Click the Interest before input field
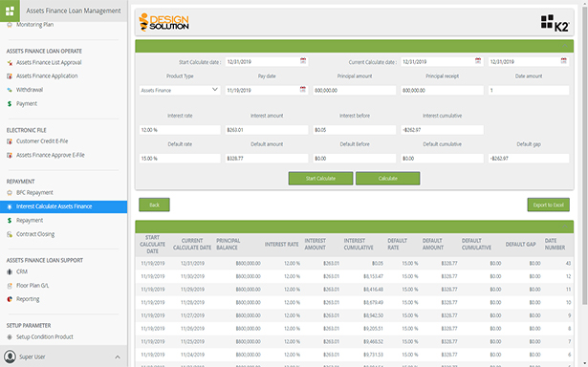Image resolution: width=588 pixels, height=367 pixels. pos(355,130)
